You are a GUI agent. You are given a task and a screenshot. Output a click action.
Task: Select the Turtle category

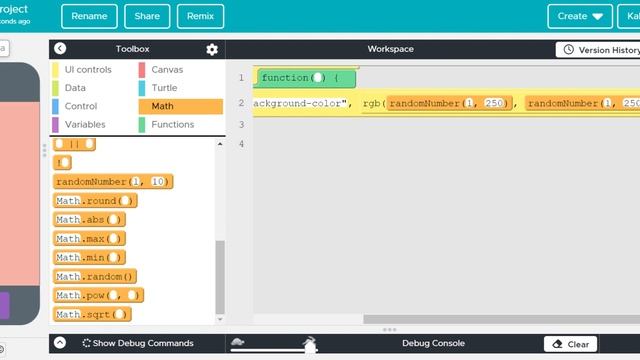pos(164,88)
